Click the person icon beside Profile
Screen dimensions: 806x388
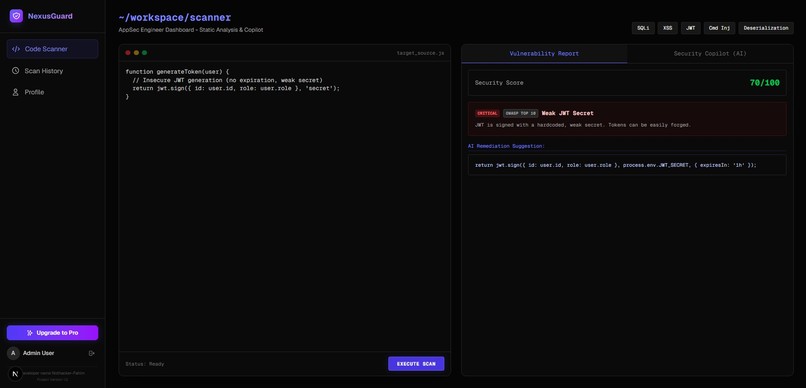pyautogui.click(x=15, y=92)
